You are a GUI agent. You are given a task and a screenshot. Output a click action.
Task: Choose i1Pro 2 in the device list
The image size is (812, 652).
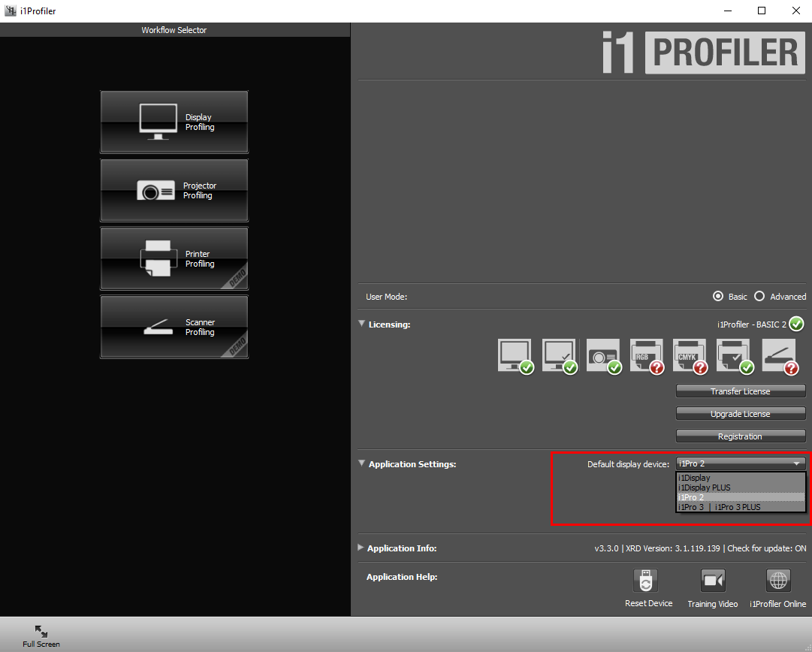[741, 497]
